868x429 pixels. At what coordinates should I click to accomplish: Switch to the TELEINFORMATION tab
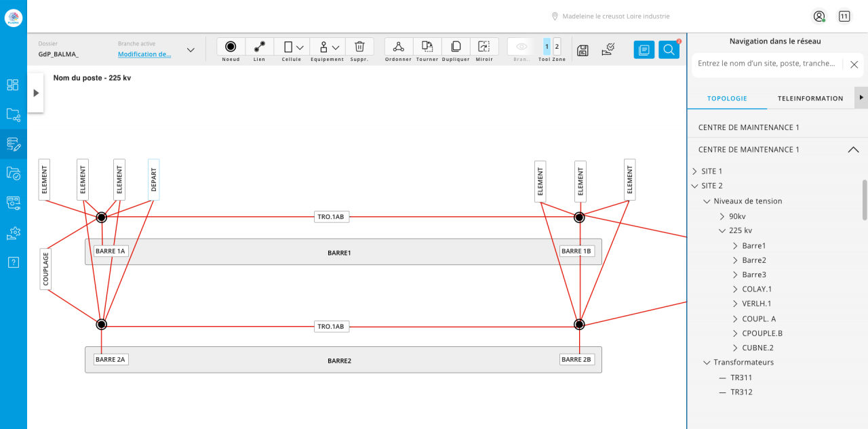click(810, 98)
